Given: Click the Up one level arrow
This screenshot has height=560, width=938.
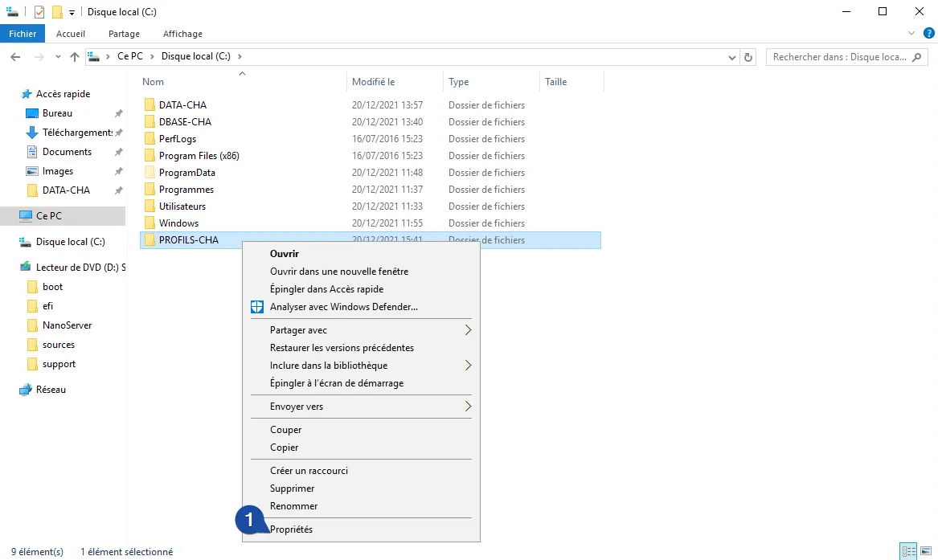Looking at the screenshot, I should click(x=75, y=57).
